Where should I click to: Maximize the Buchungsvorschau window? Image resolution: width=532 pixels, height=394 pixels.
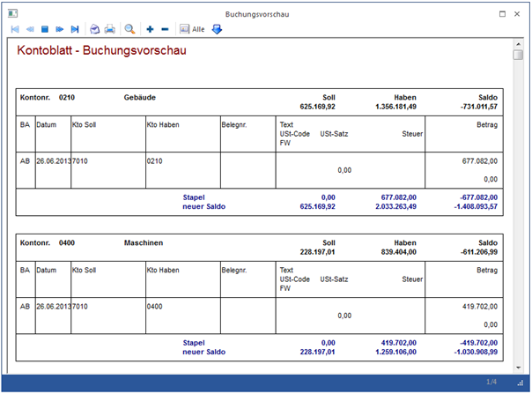[502, 15]
